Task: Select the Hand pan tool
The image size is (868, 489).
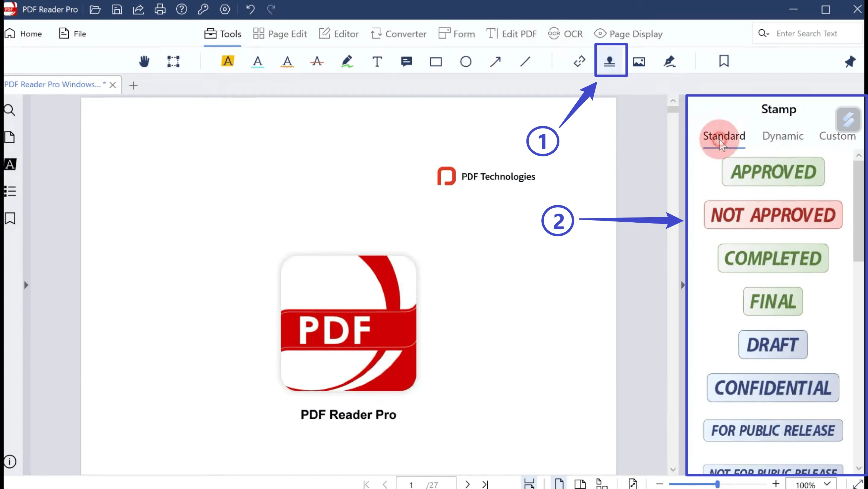Action: (144, 62)
